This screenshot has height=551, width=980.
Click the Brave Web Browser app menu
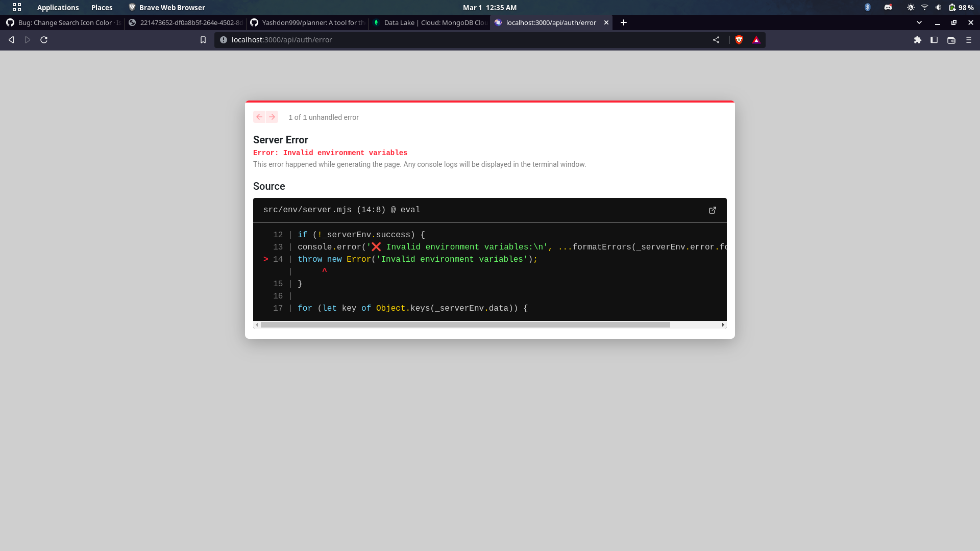[167, 8]
